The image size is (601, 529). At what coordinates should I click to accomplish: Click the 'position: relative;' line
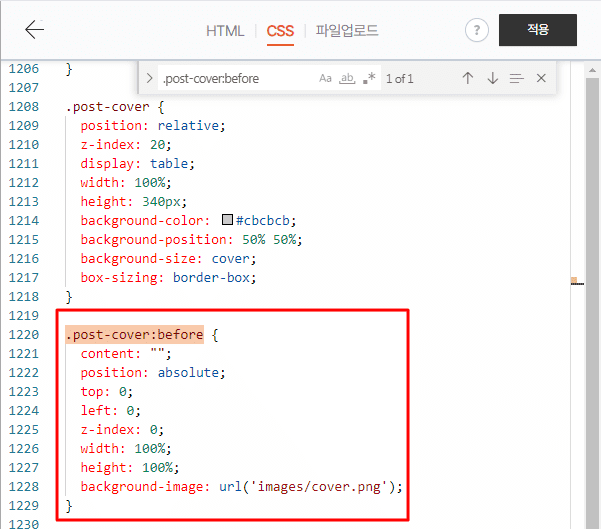click(x=153, y=126)
